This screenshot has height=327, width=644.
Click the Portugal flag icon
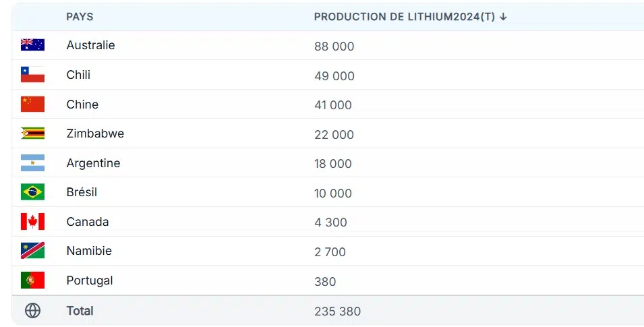click(x=32, y=280)
